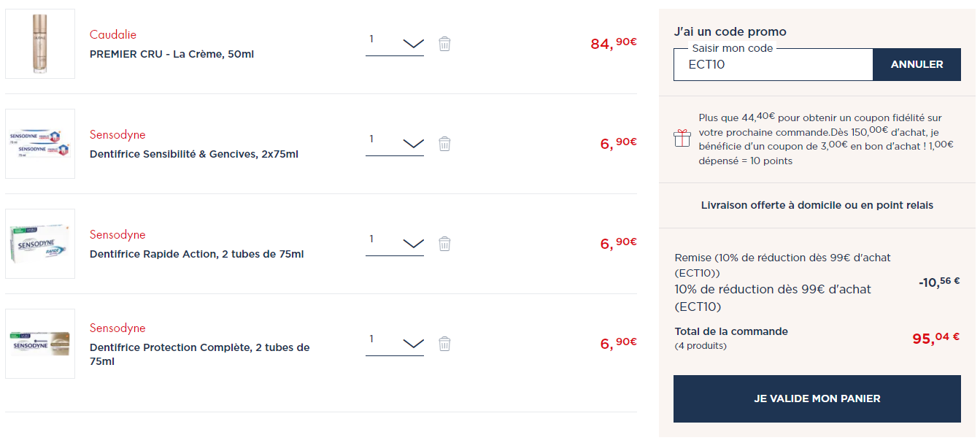Open the Caudalie cream product thumbnail
This screenshot has height=443, width=980.
click(40, 44)
